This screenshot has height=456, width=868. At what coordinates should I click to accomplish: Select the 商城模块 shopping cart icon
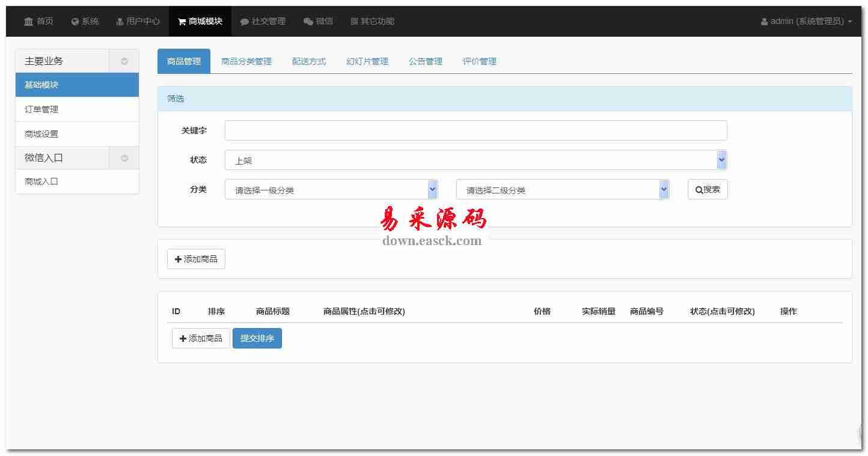coord(182,22)
